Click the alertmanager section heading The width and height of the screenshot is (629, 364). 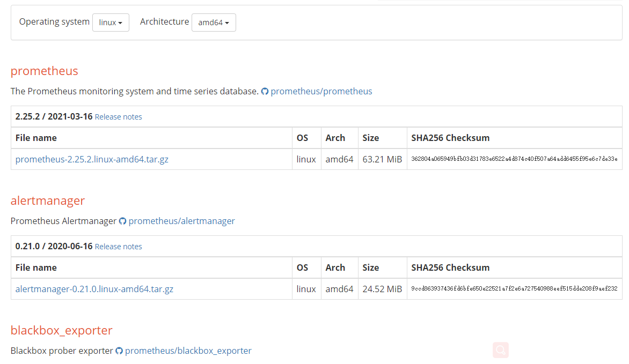(x=48, y=200)
